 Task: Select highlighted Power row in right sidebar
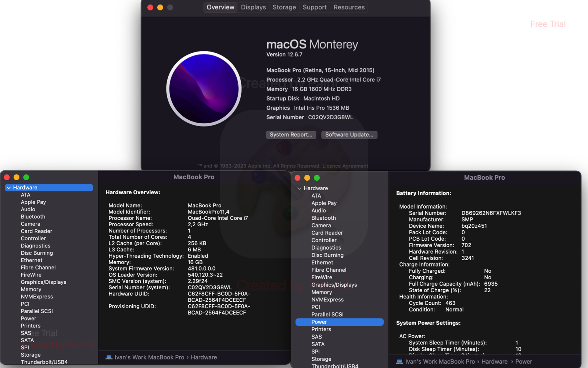coord(340,322)
